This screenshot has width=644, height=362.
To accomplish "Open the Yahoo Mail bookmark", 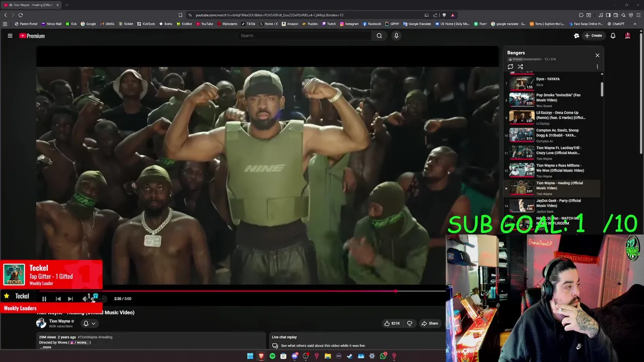I will click(51, 24).
